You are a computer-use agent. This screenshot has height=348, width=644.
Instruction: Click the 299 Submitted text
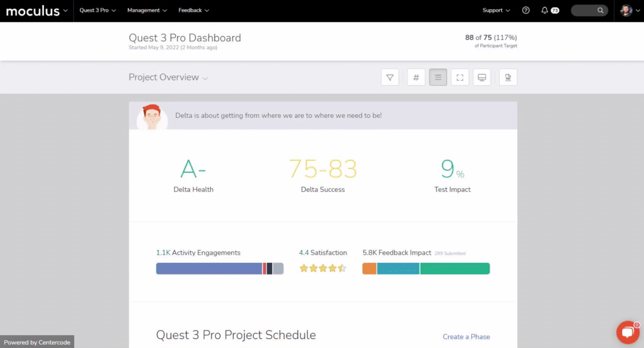tap(450, 253)
